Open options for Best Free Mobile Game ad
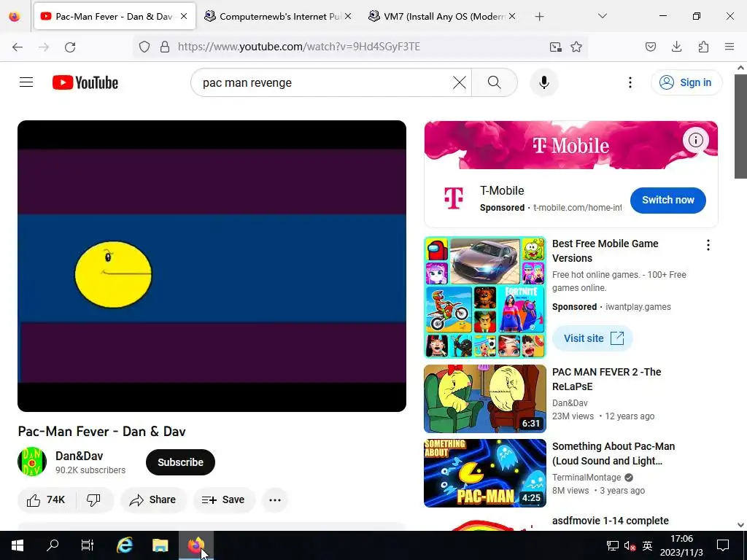 coord(708,245)
